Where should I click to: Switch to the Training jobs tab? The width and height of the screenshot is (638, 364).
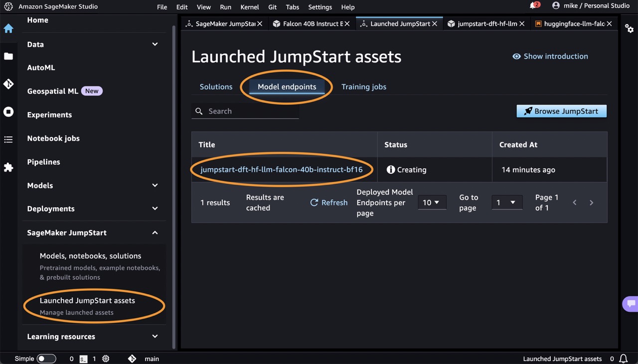(364, 87)
